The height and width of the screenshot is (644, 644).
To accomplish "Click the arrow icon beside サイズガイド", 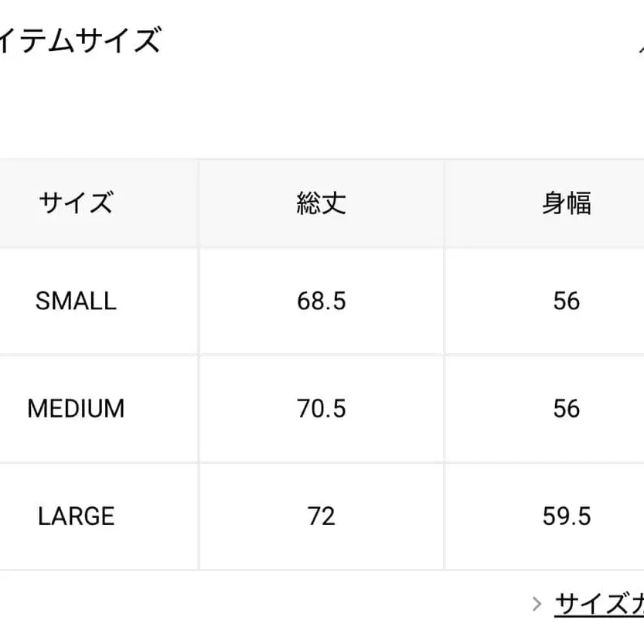I will pos(537,603).
